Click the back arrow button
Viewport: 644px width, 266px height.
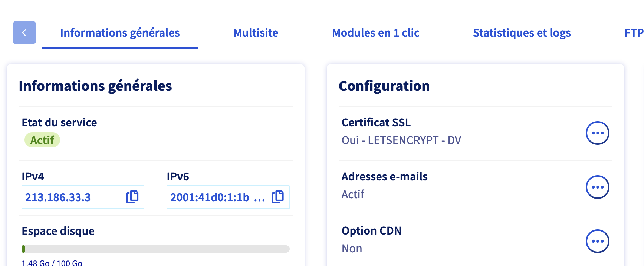24,33
